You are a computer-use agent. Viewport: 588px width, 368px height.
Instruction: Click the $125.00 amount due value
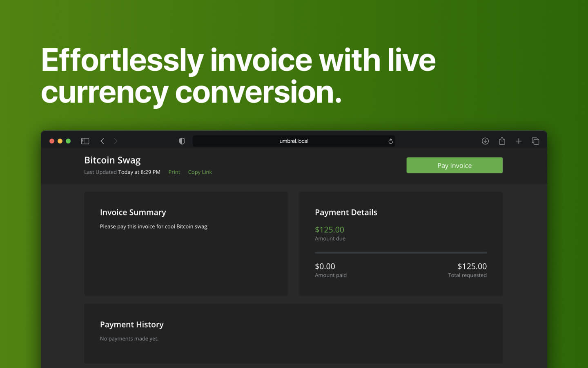[329, 229]
